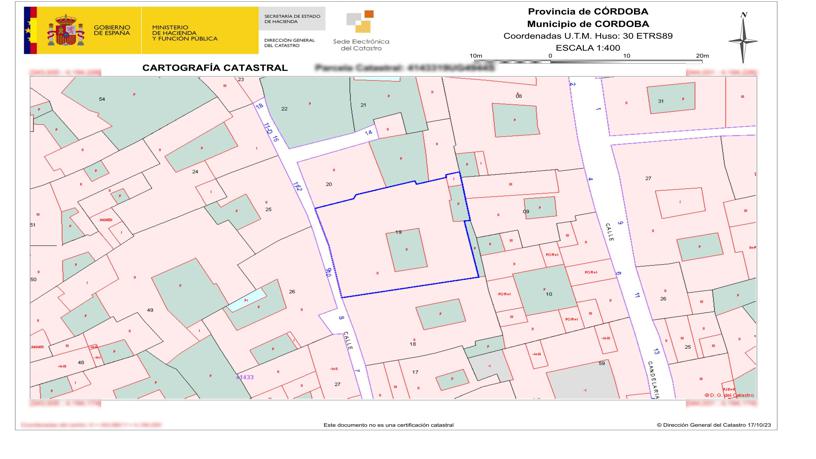Image resolution: width=816 pixels, height=459 pixels.
Task: Click blue street number 14 on the side street
Action: [x=368, y=133]
